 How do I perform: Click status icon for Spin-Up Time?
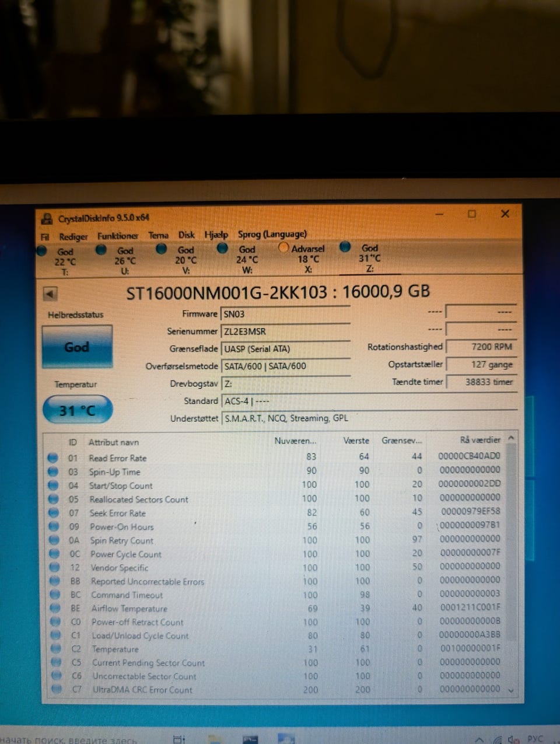coord(52,471)
